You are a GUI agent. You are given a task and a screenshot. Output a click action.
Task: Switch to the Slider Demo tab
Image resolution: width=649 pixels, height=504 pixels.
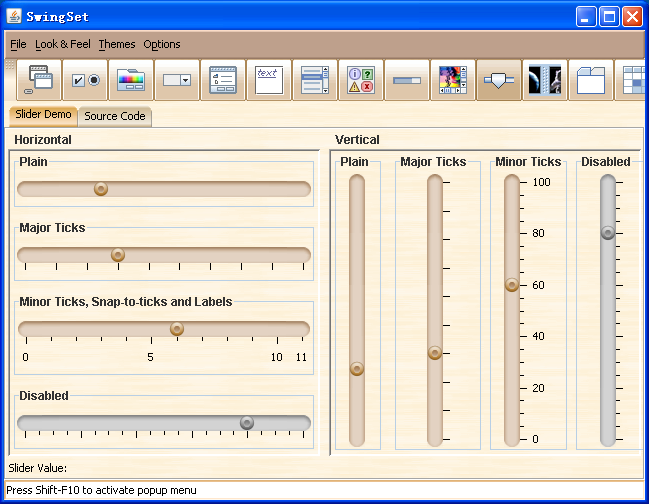click(x=43, y=115)
